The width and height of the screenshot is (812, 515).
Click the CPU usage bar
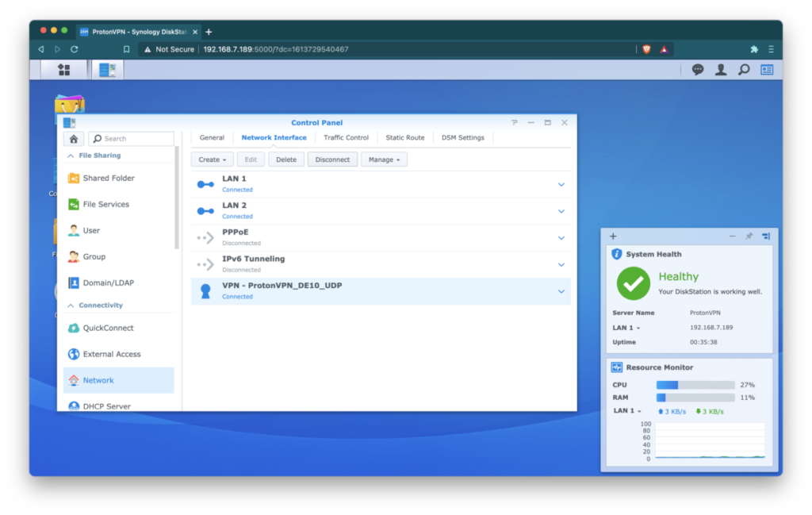click(695, 385)
